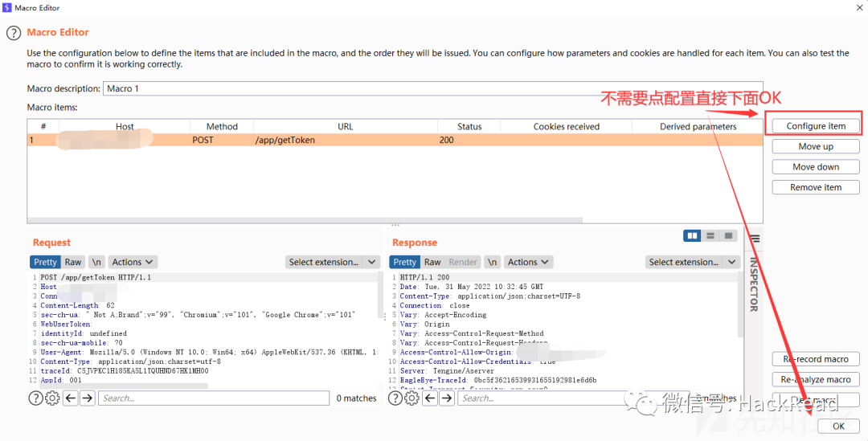Select the Render tab in the Response panel
868x441 pixels.
click(x=463, y=262)
